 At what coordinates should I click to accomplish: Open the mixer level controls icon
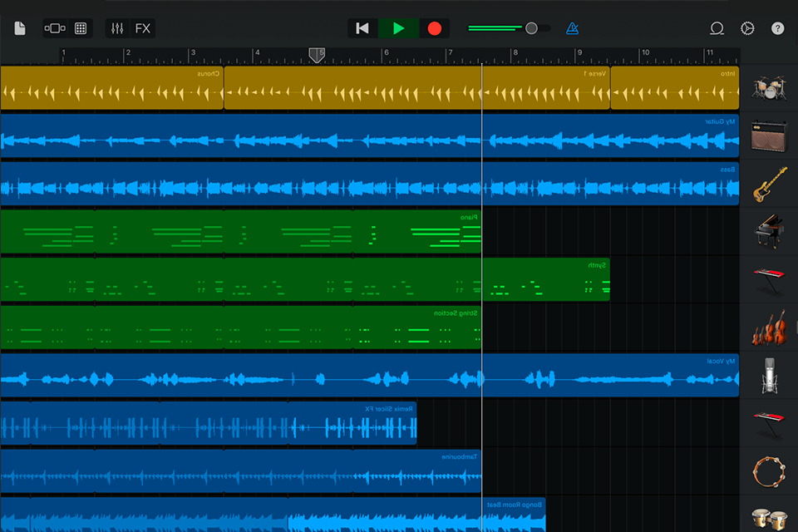click(116, 27)
